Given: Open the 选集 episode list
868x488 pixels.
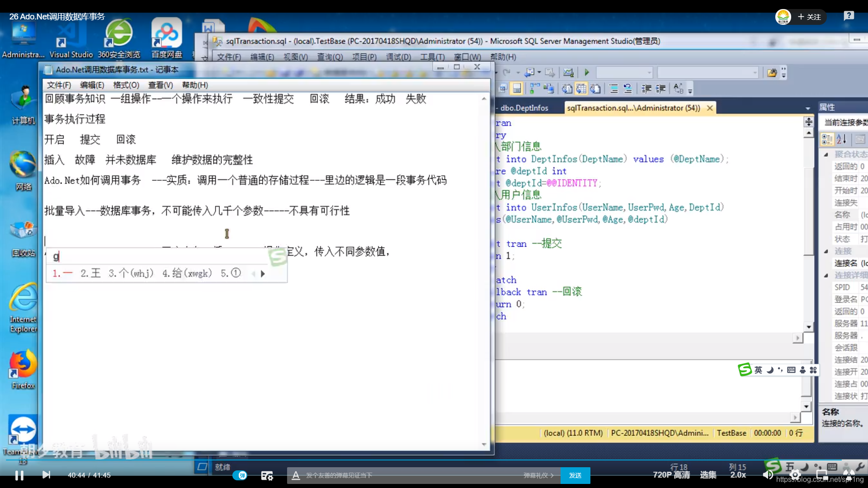Looking at the screenshot, I should click(708, 475).
